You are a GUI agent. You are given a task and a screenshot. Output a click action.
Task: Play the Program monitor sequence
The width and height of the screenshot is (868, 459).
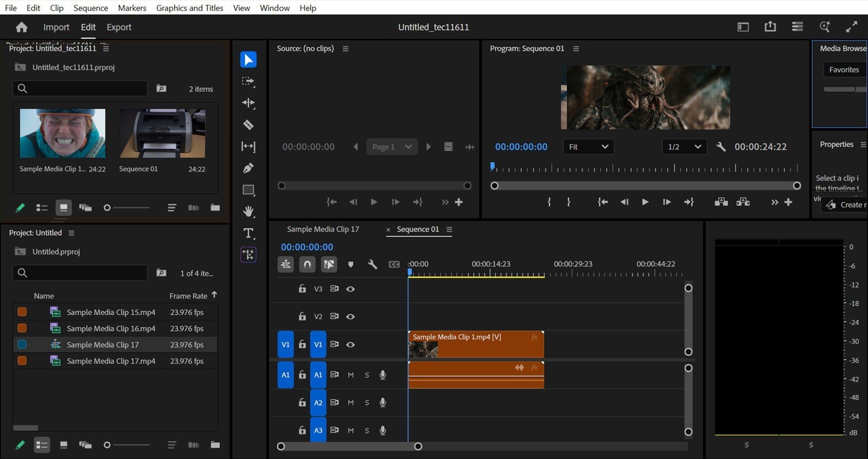coord(645,202)
